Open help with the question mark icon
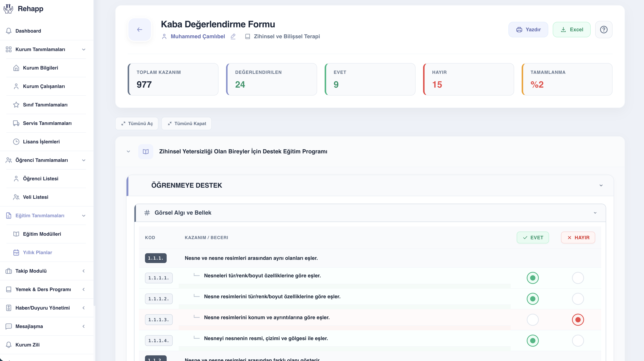Screen dimensions: 644x361 tap(604, 29)
